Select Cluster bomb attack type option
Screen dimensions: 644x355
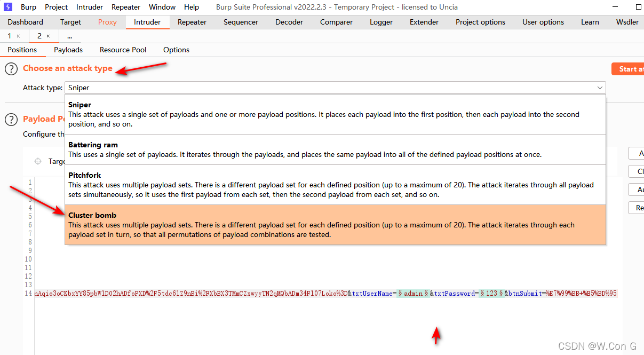[x=335, y=225]
